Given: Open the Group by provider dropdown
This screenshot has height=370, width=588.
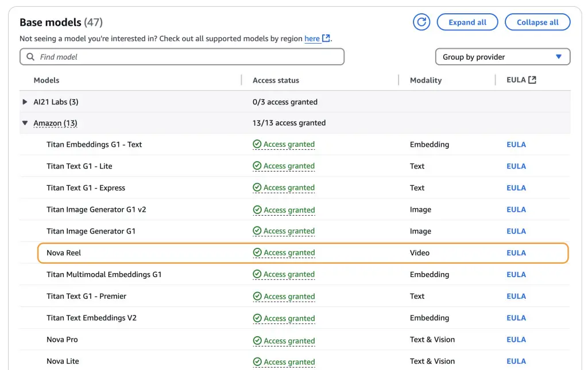Looking at the screenshot, I should (502, 57).
